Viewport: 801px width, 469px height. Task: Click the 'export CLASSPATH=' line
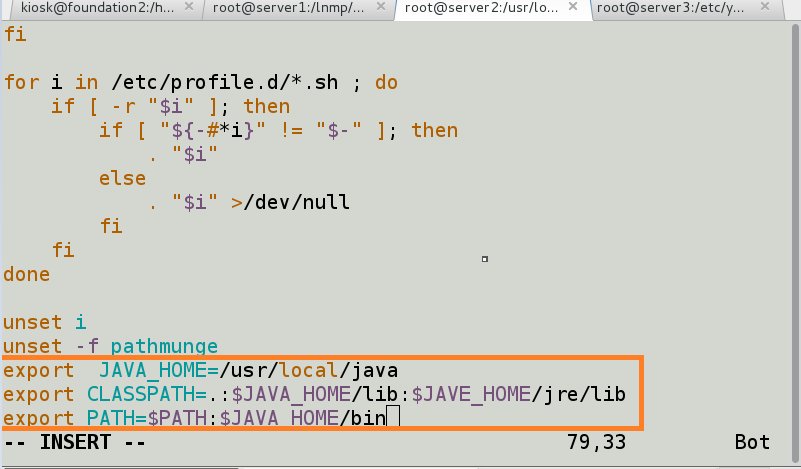[314, 394]
